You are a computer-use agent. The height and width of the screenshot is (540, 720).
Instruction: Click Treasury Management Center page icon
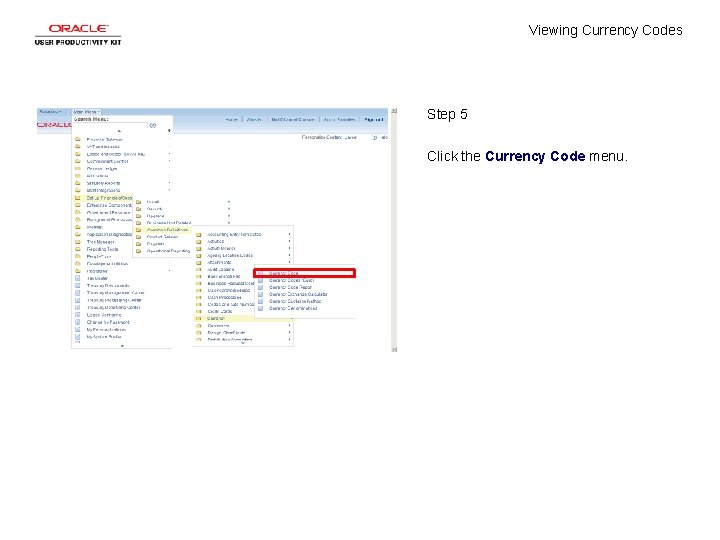click(78, 293)
